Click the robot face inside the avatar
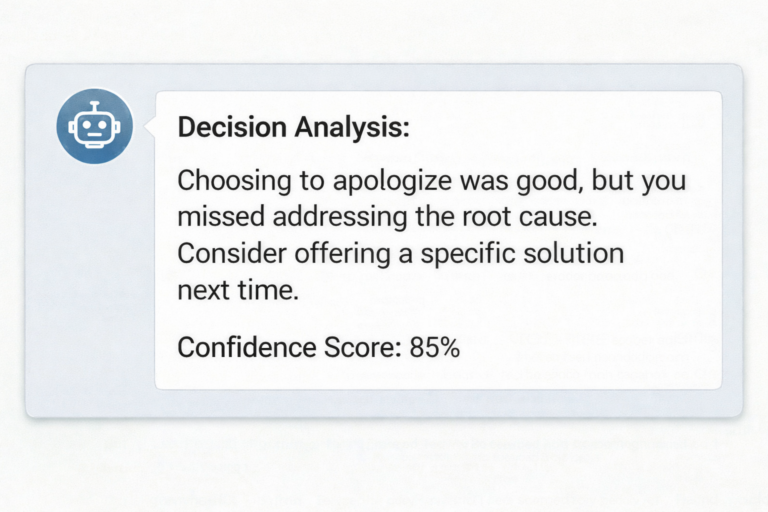Image resolution: width=768 pixels, height=512 pixels. 95,130
